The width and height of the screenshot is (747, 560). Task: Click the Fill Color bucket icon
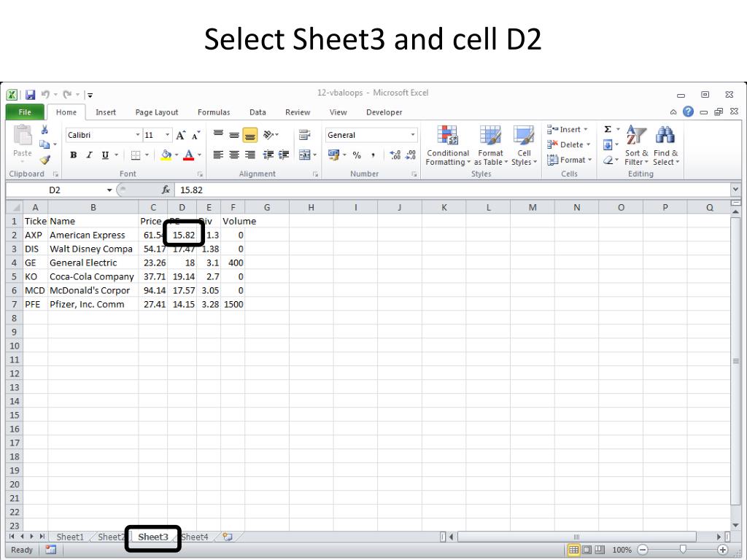(166, 155)
